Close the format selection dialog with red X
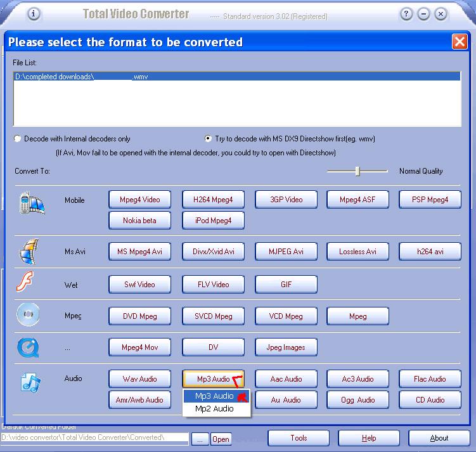This screenshot has width=476, height=452. (460, 42)
